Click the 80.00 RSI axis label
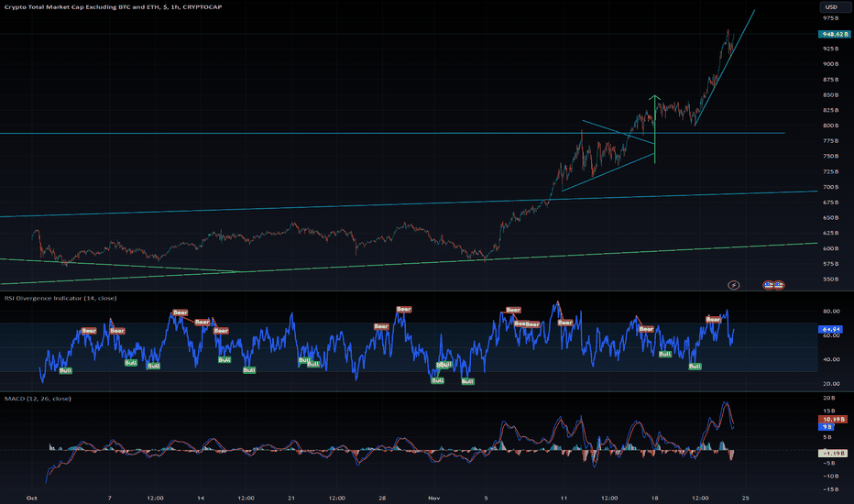The image size is (854, 504). [831, 312]
